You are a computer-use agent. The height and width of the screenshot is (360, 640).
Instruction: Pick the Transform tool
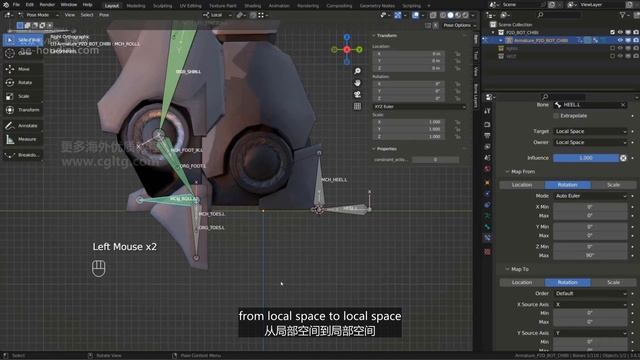[22, 110]
